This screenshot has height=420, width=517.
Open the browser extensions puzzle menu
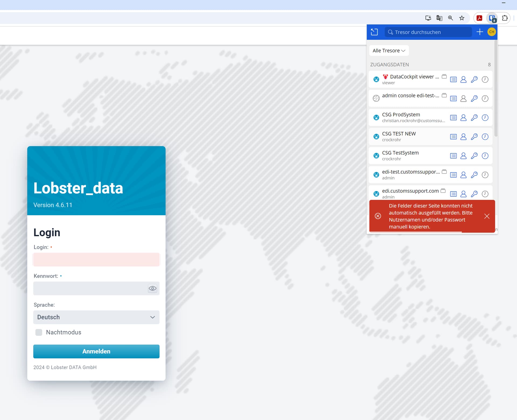point(505,18)
